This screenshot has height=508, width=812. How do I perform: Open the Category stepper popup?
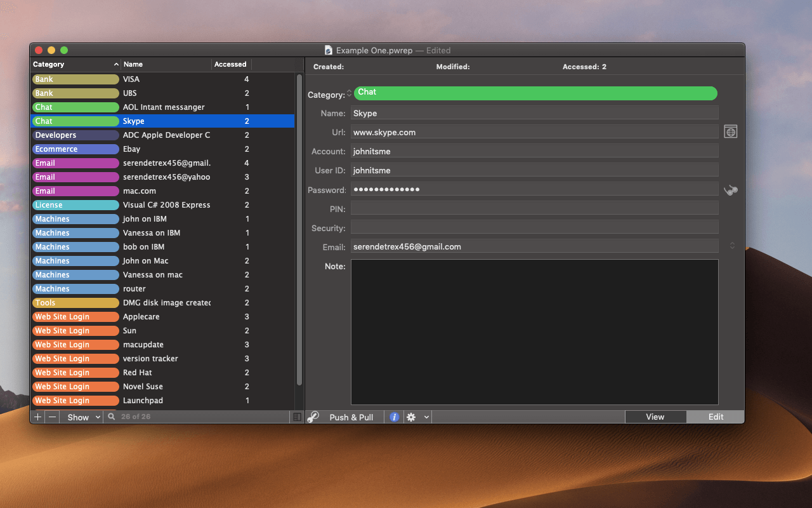(x=349, y=95)
